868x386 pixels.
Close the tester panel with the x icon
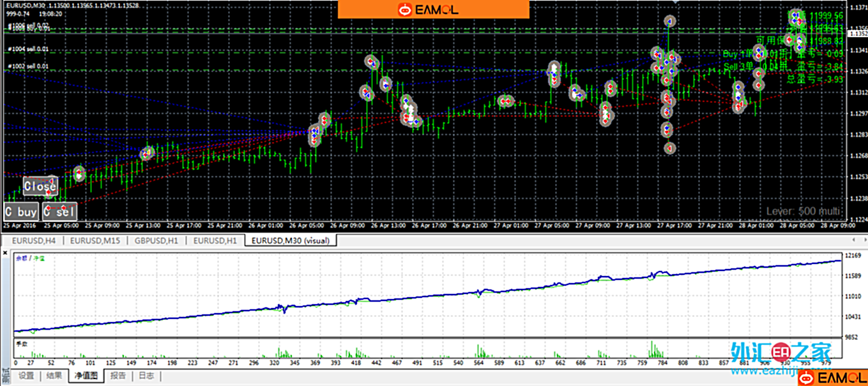[x=6, y=254]
